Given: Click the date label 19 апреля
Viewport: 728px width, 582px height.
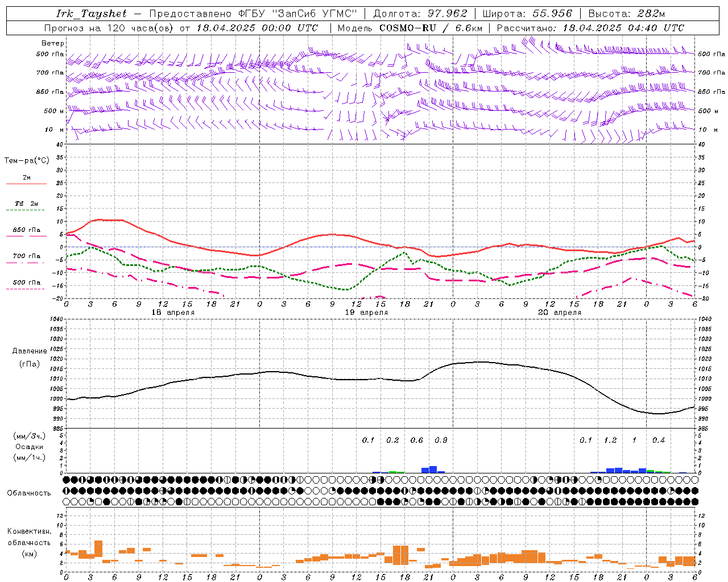Looking at the screenshot, I should tap(366, 313).
